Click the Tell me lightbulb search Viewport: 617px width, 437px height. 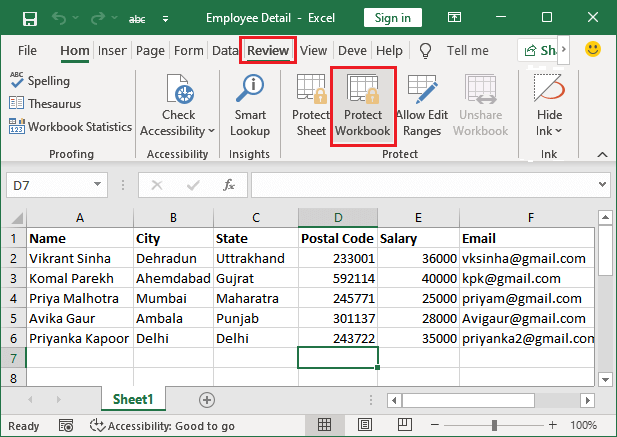pos(425,51)
